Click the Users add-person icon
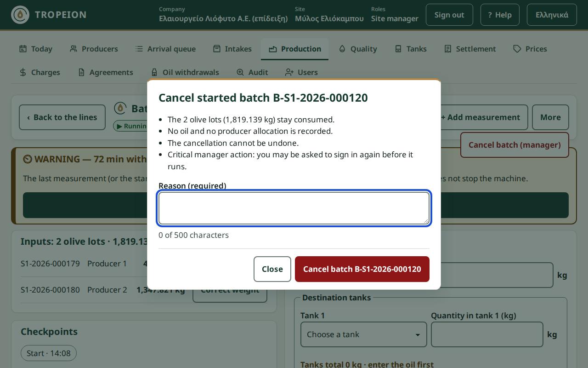Screen dimensions: 588x368 pyautogui.click(x=289, y=72)
